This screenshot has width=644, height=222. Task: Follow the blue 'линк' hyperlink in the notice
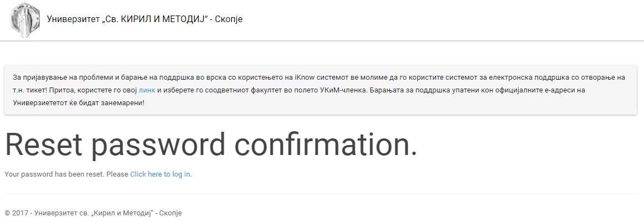point(146,90)
